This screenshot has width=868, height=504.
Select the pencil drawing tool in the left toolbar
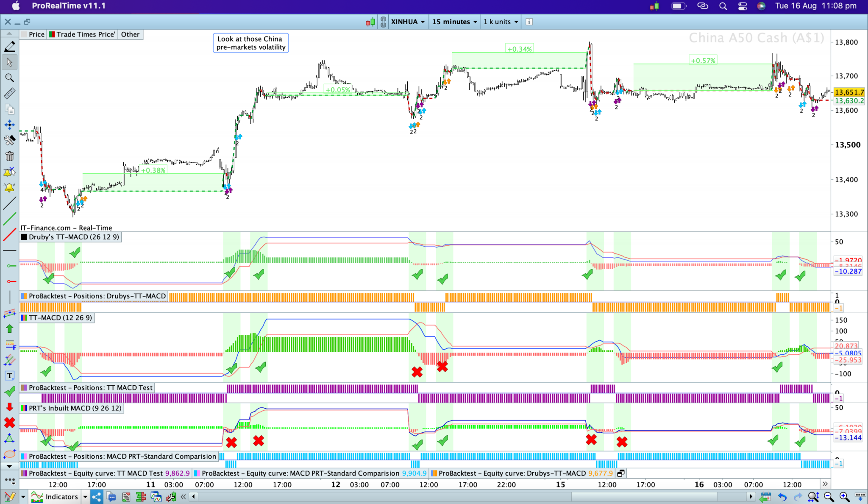click(9, 46)
